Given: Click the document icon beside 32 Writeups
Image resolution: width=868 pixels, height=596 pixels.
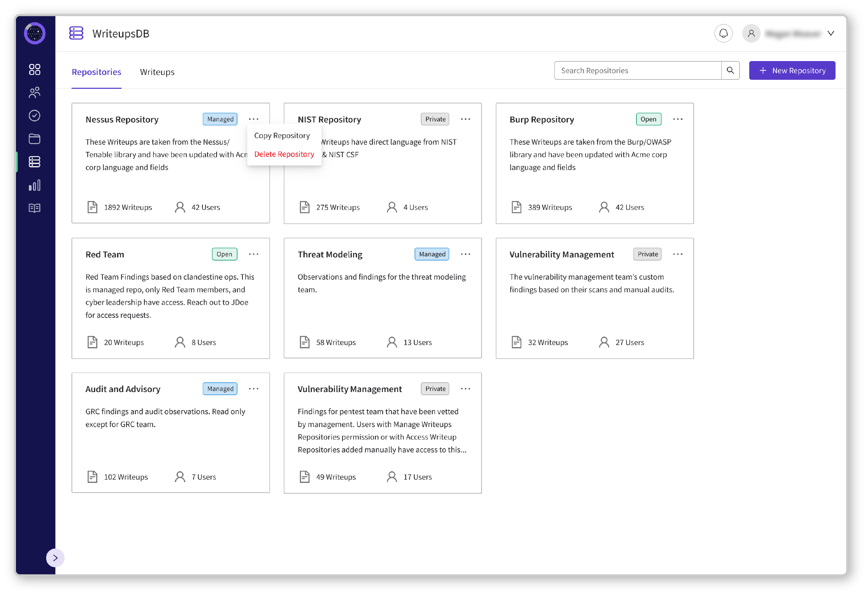Looking at the screenshot, I should point(517,342).
